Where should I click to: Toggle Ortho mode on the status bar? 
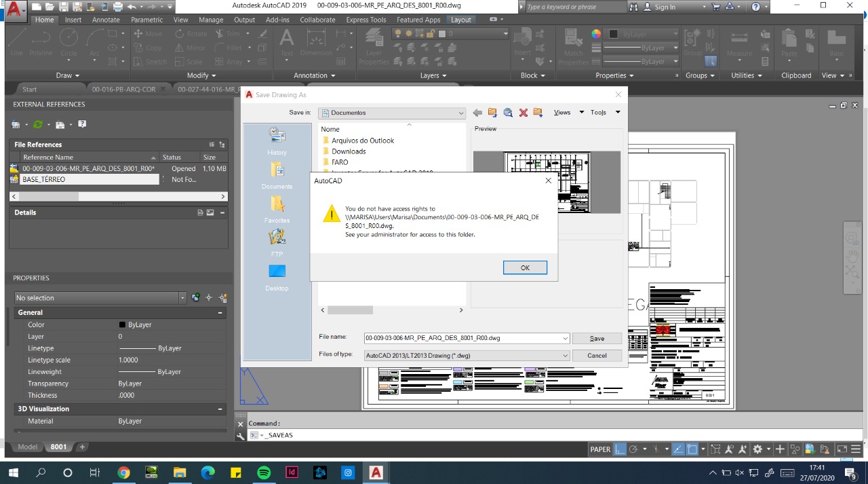[620, 449]
